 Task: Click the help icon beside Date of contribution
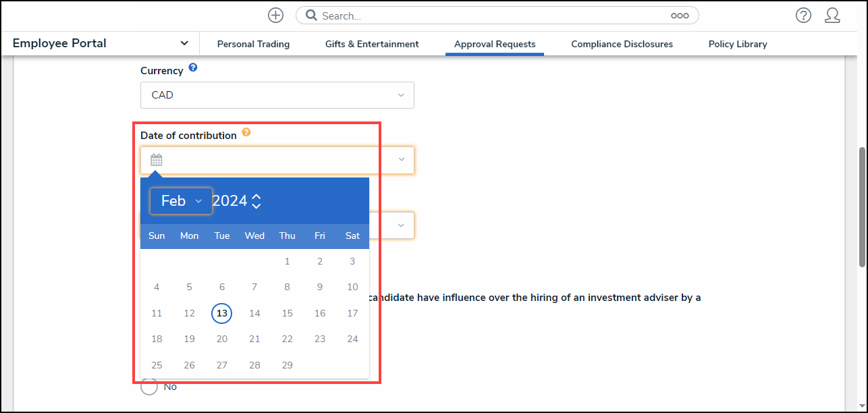(246, 132)
